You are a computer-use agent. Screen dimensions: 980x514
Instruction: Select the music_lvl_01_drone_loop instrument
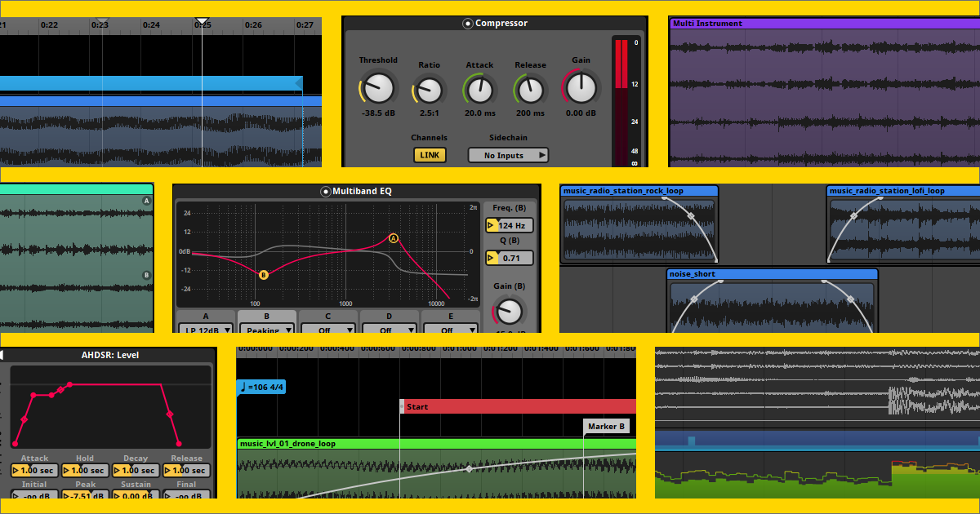click(437, 444)
